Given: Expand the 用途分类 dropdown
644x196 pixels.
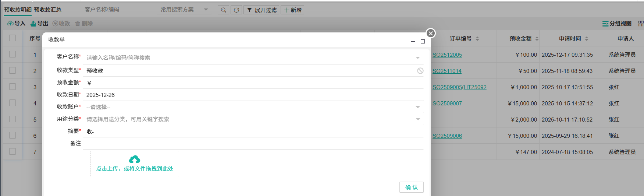Looking at the screenshot, I should (417, 119).
